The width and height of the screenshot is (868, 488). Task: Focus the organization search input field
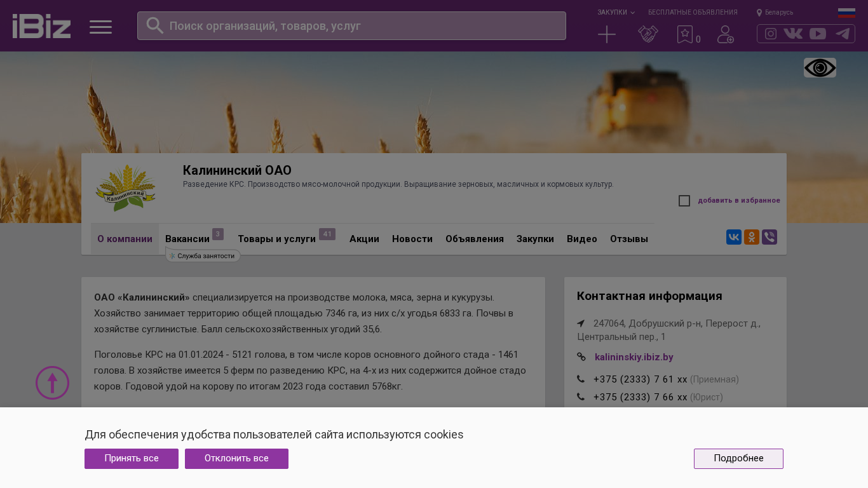pyautogui.click(x=351, y=25)
